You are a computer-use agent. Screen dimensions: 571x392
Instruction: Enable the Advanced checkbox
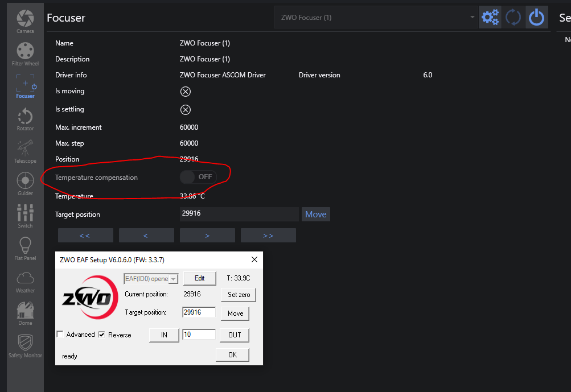point(60,334)
